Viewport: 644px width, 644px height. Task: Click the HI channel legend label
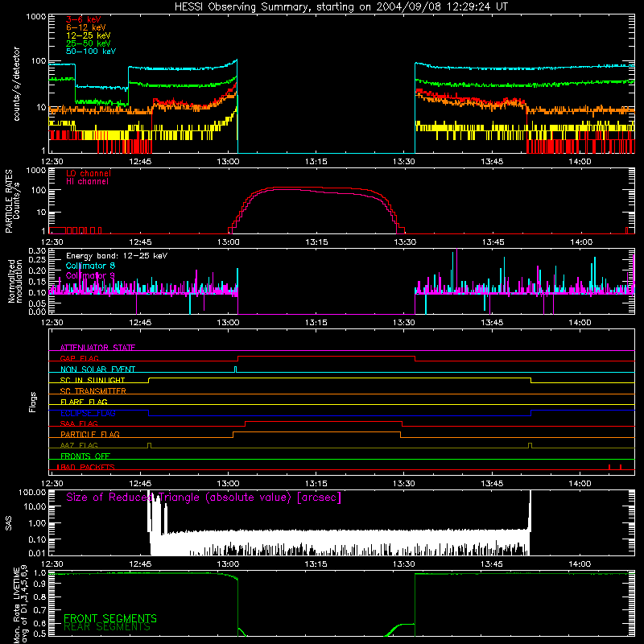(x=87, y=182)
